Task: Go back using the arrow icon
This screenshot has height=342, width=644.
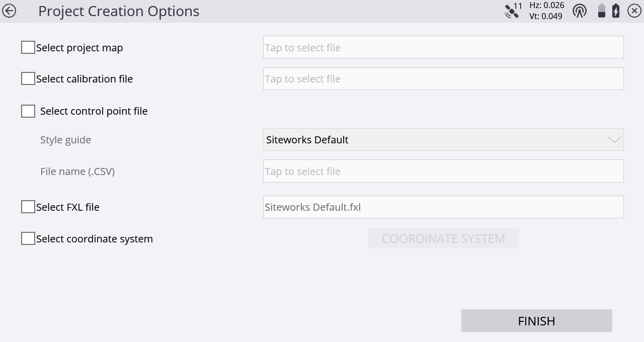Action: tap(9, 11)
